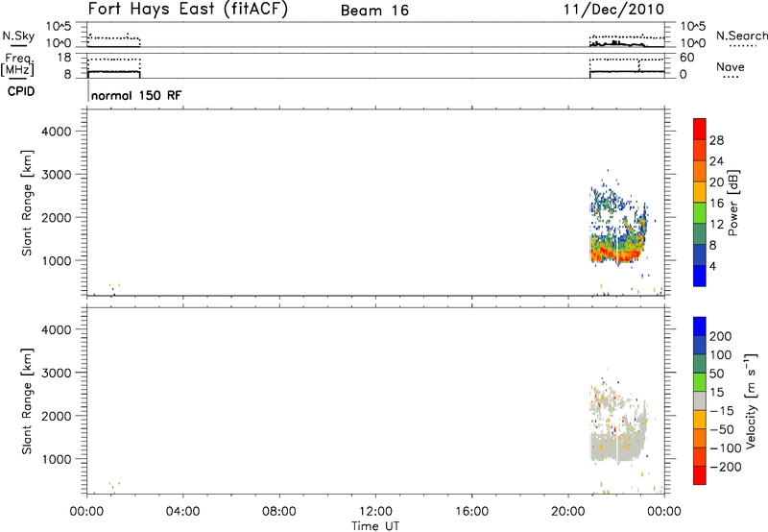Click the "1000" tick in the velocity panel
768x532 pixels.
(x=57, y=459)
